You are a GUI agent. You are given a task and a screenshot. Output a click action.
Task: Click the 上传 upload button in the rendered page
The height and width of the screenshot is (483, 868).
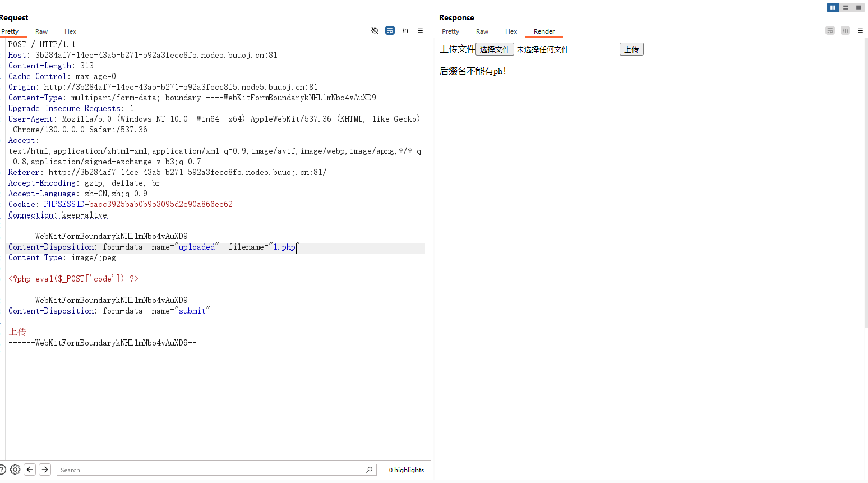click(631, 49)
